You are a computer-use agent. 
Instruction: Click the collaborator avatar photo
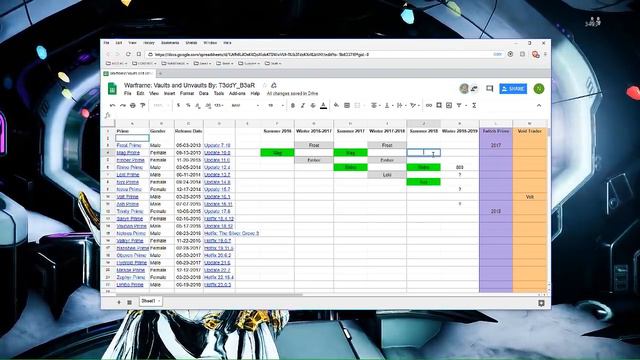tap(464, 89)
